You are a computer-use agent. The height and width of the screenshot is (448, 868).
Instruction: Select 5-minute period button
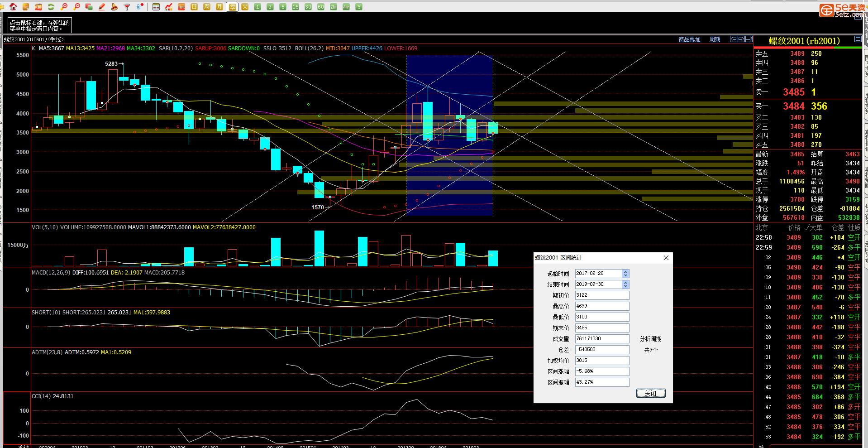coord(283,7)
